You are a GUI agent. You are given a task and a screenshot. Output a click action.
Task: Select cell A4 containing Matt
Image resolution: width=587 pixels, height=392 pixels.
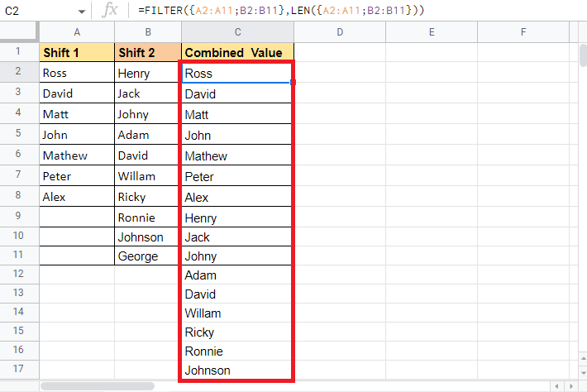click(77, 113)
